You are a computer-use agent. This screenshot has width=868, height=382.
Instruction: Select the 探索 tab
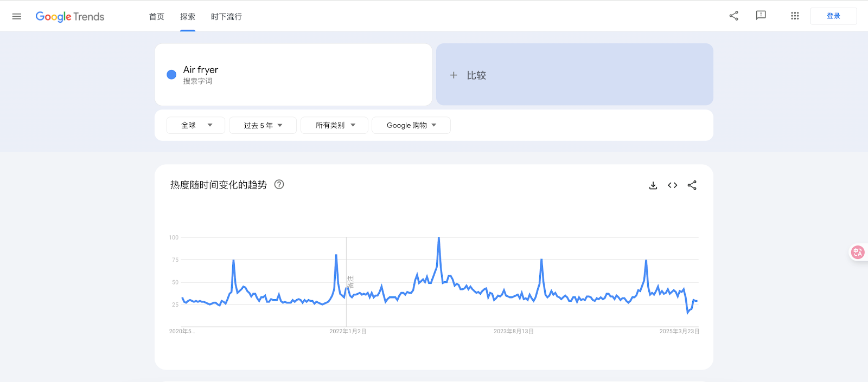click(188, 17)
